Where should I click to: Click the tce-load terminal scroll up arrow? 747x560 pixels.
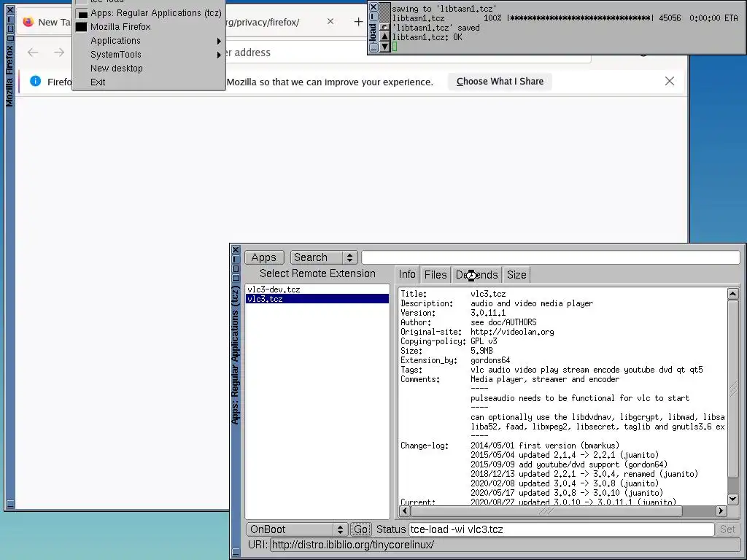pos(384,37)
